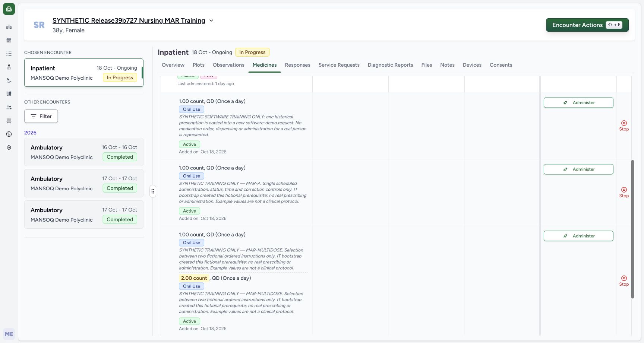Open the patient person sidebar icon

[9, 67]
